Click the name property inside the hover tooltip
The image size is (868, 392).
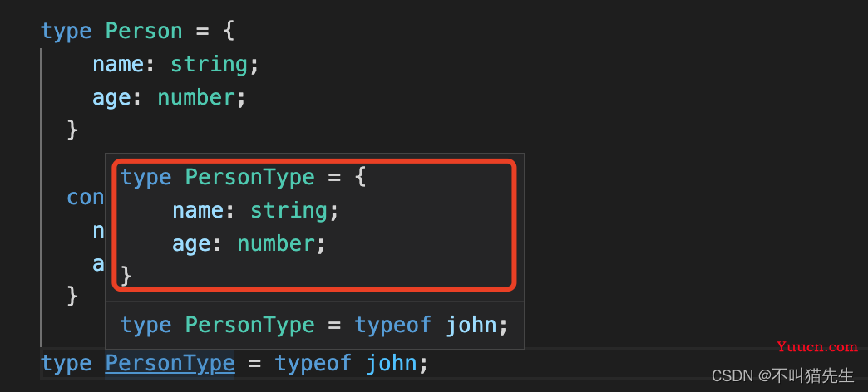198,211
